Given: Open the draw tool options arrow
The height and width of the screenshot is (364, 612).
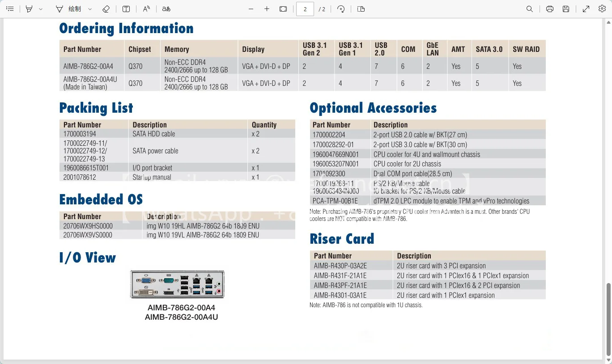Looking at the screenshot, I should (x=90, y=9).
